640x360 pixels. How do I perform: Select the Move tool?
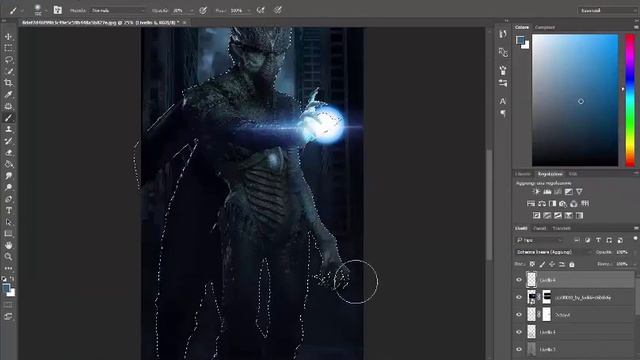click(8, 37)
